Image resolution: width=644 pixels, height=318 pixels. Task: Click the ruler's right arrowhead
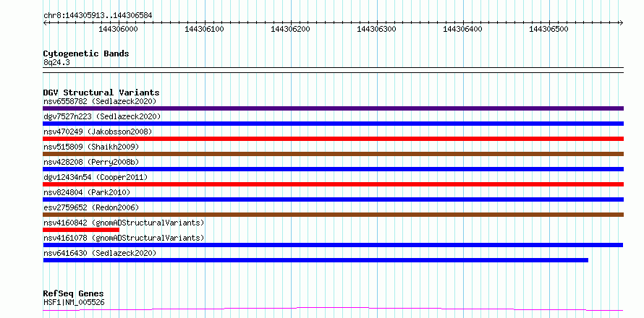point(622,23)
